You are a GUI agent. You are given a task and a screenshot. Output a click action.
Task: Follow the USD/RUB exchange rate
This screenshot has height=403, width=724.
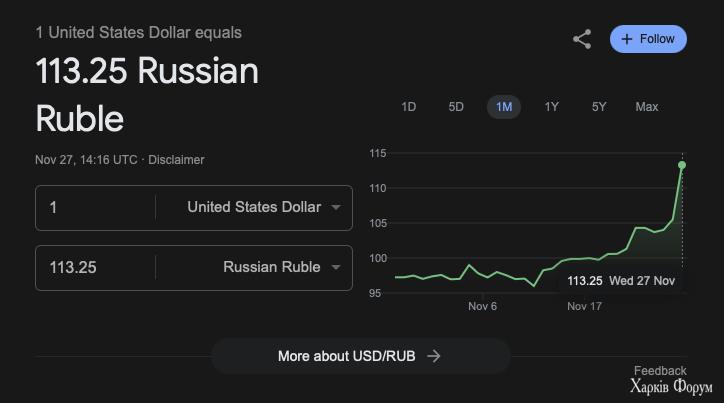648,39
